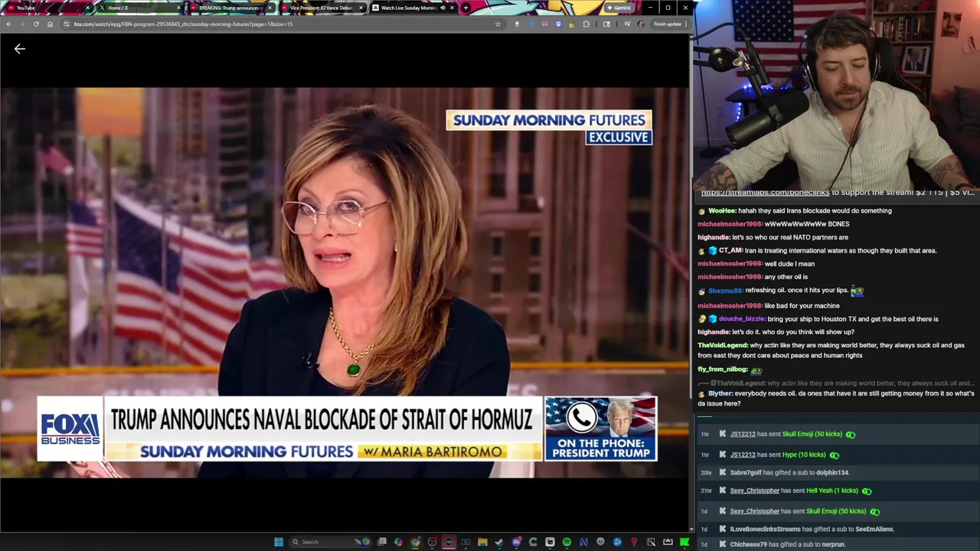The image size is (980, 551).
Task: Click Sexy_Christopher in the Hell Yeah row
Action: pos(755,491)
